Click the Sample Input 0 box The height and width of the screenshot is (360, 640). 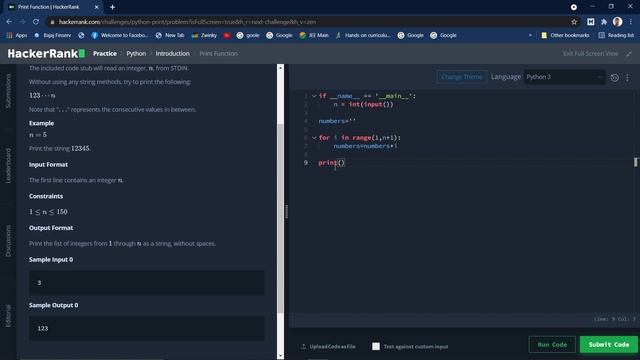[147, 282]
